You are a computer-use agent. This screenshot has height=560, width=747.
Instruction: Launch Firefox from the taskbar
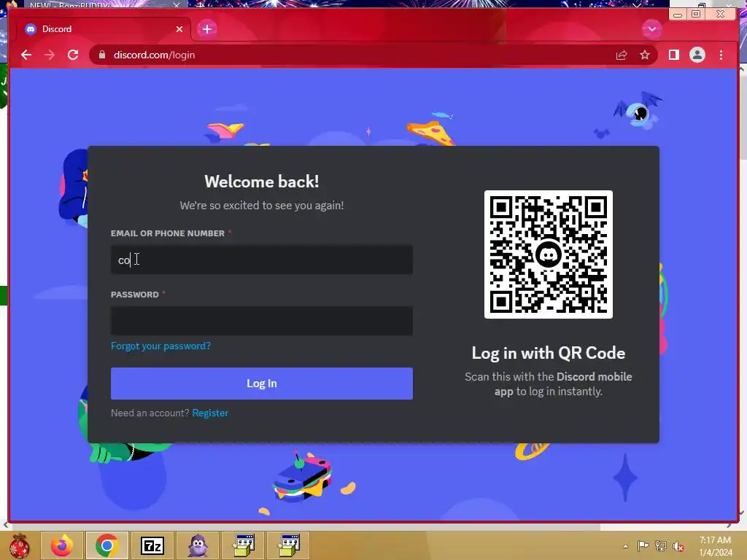62,545
